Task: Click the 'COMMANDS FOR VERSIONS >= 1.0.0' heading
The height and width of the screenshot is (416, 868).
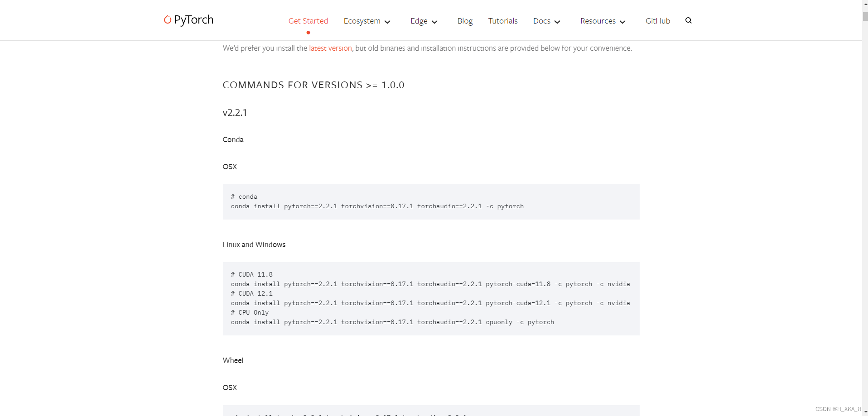Action: point(313,85)
